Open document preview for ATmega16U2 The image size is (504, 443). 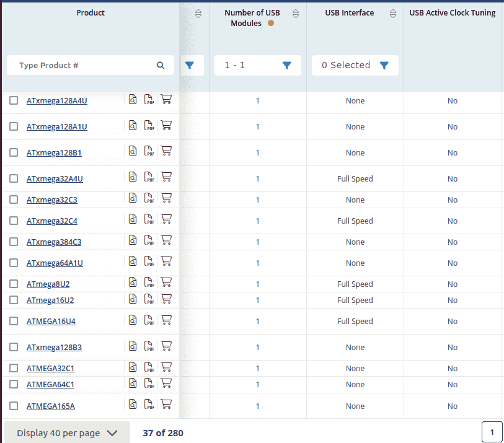(x=133, y=299)
